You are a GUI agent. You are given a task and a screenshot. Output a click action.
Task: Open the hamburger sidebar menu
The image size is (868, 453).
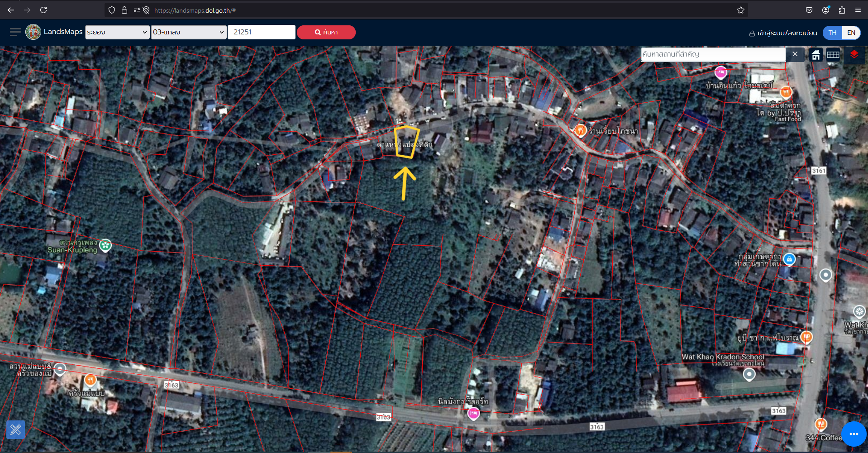(x=15, y=32)
